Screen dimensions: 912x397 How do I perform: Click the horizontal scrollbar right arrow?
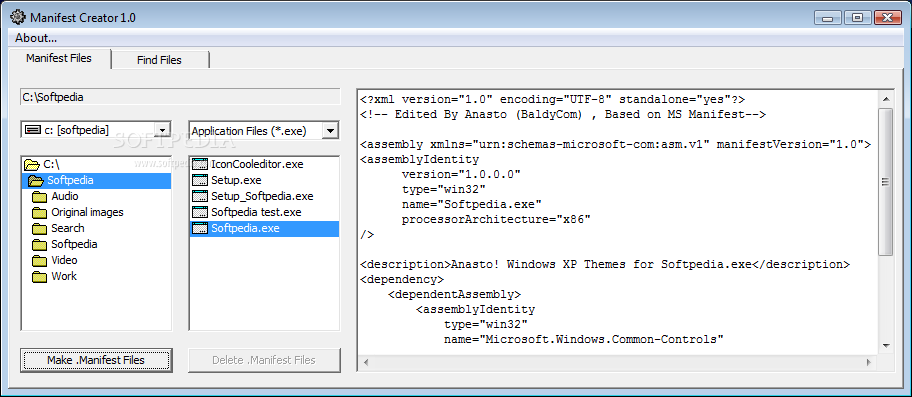coord(869,362)
